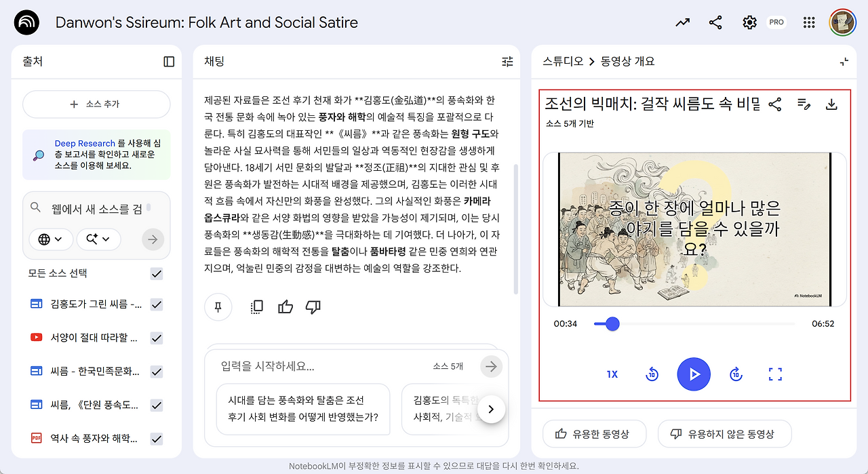Viewport: 868px width, 474px height.
Task: Give thumbs up to chat response
Action: (x=285, y=307)
